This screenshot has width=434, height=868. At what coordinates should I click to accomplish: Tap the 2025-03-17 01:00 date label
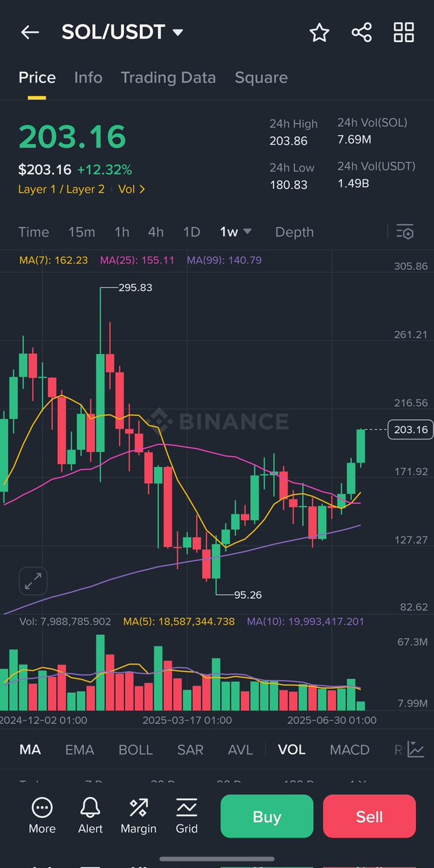pos(188,720)
